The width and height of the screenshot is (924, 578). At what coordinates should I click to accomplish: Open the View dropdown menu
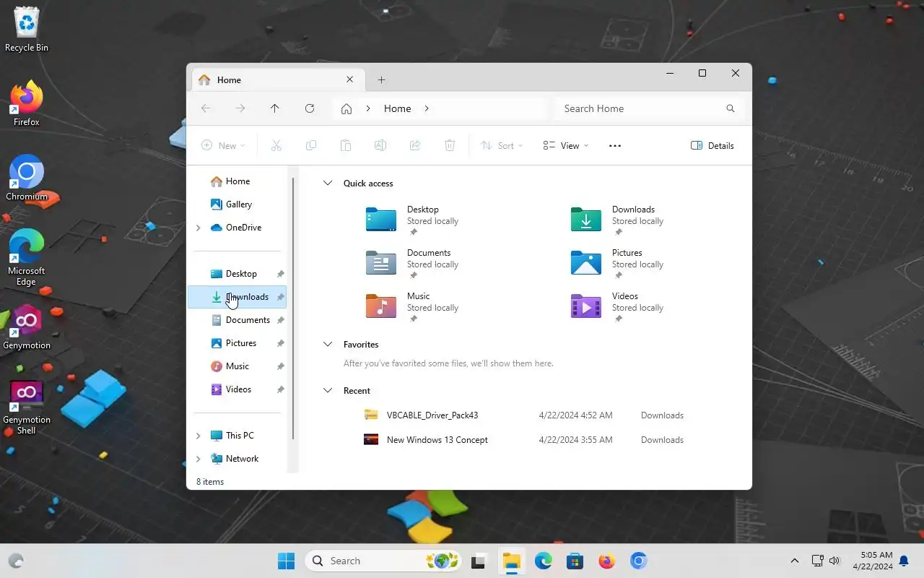[x=566, y=145]
